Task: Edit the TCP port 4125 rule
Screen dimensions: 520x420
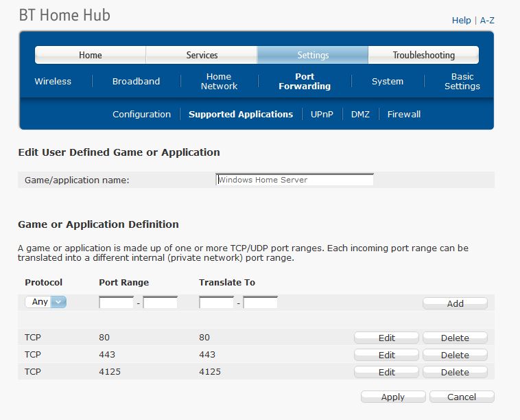Action: [386, 372]
